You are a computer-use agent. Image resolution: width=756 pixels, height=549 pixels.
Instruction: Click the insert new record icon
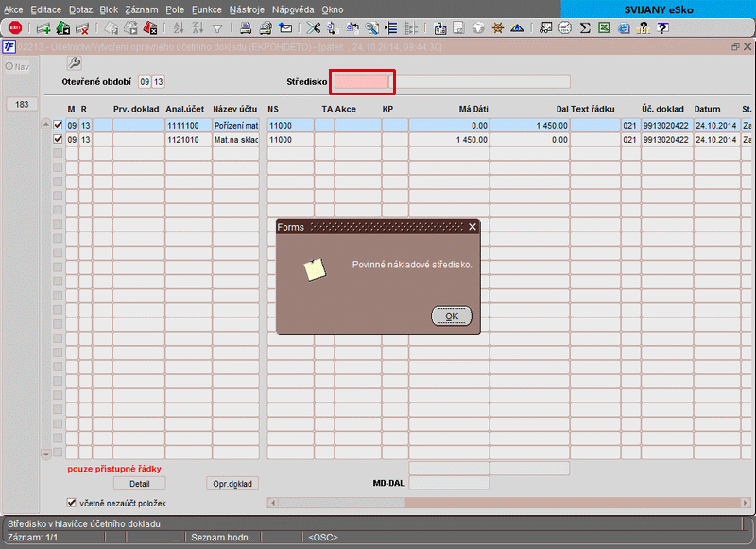tap(43, 28)
